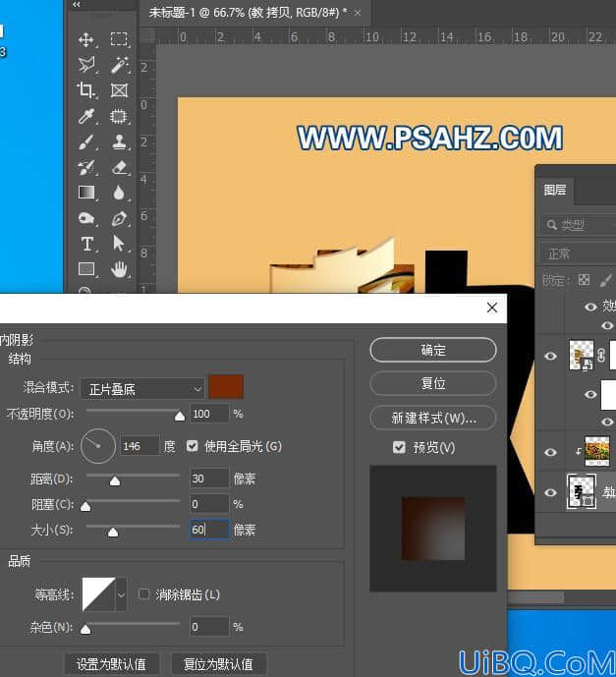Close the 未标题-1 document tab
616x677 pixels.
coord(358,13)
